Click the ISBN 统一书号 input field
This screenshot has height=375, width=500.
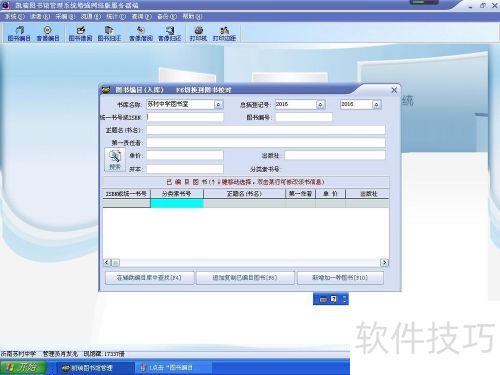pos(185,117)
